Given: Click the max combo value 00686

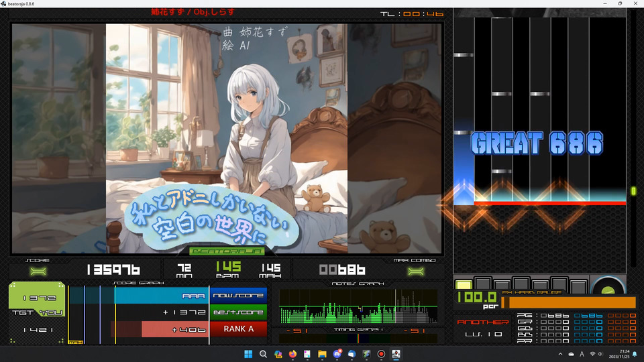Looking at the screenshot, I should [341, 270].
